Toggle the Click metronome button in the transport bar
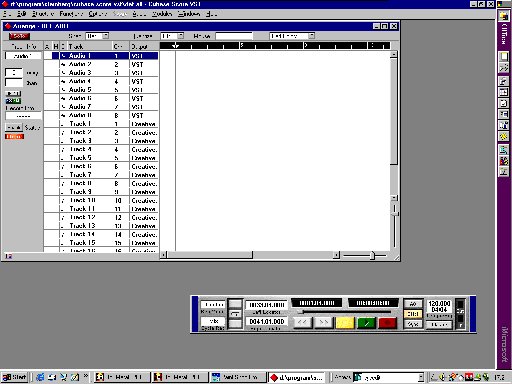The image size is (512, 384). [413, 314]
